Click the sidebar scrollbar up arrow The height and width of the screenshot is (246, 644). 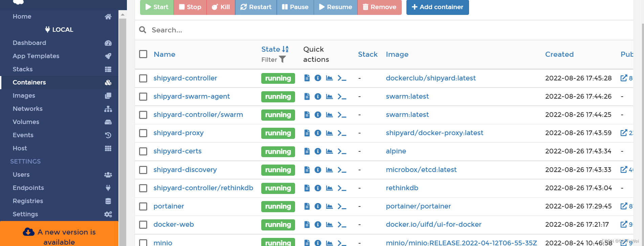click(123, 15)
